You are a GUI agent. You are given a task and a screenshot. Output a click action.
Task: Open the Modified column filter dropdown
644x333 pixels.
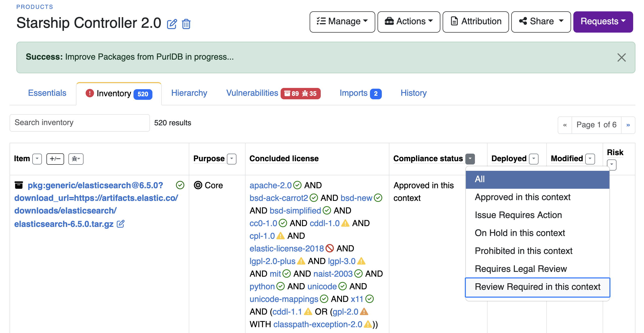click(590, 159)
